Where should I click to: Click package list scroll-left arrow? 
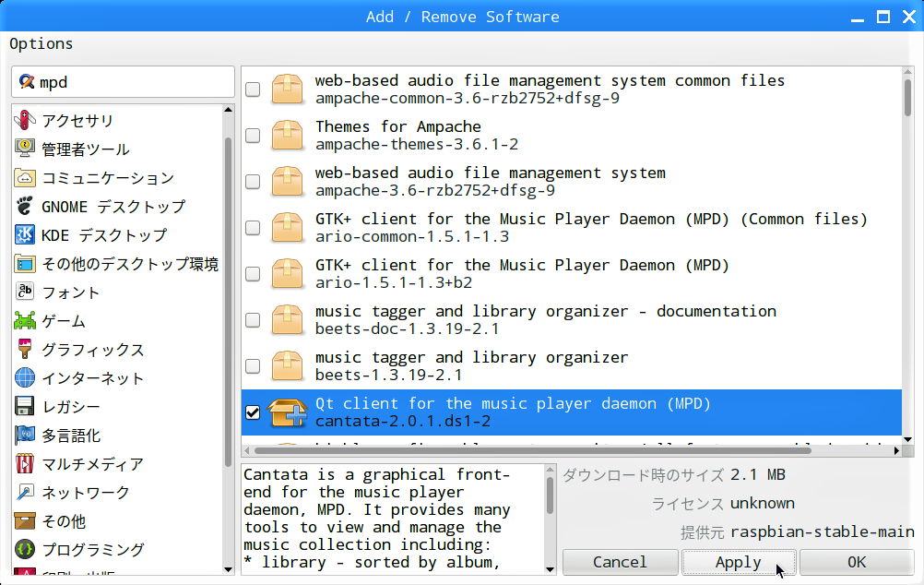coord(247,450)
